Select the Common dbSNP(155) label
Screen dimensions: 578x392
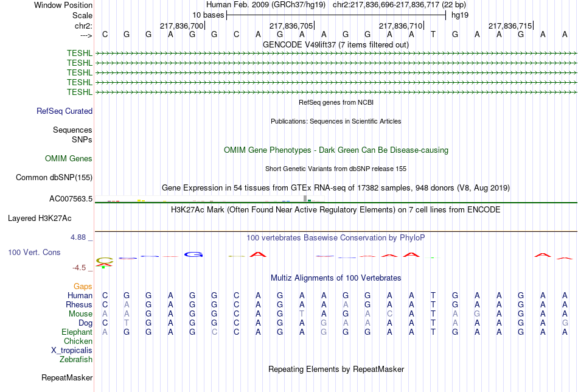point(54,177)
